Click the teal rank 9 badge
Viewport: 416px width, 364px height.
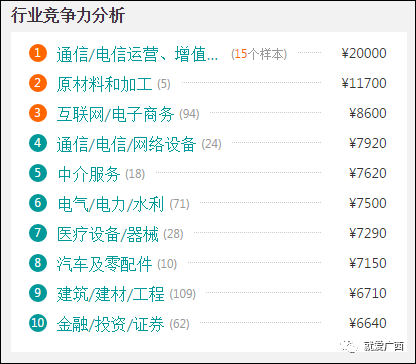(38, 293)
